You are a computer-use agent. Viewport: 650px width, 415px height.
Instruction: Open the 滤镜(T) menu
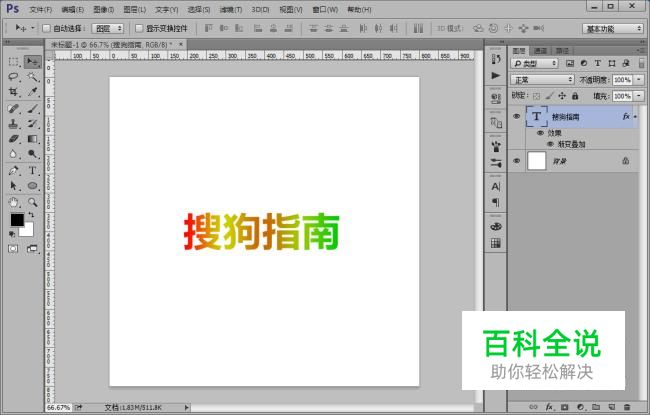[231, 10]
